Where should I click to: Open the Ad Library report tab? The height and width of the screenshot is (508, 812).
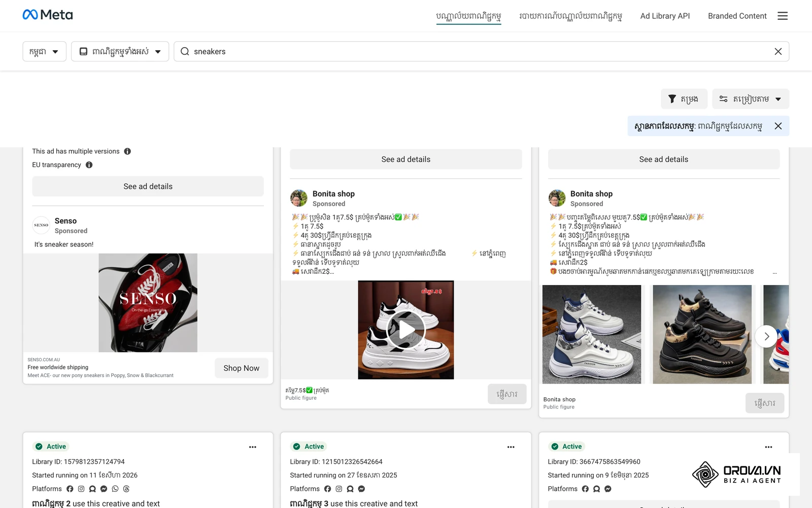click(x=570, y=16)
